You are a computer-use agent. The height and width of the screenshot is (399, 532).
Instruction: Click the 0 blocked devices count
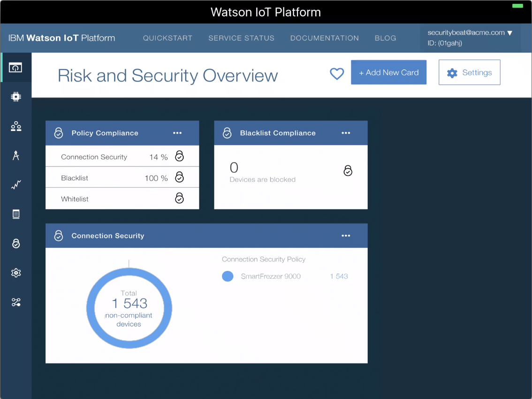coord(234,168)
